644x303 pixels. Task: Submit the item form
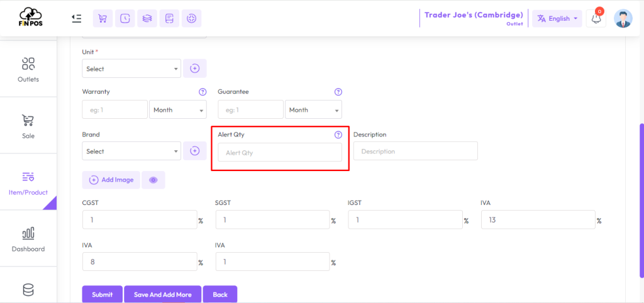tap(103, 294)
